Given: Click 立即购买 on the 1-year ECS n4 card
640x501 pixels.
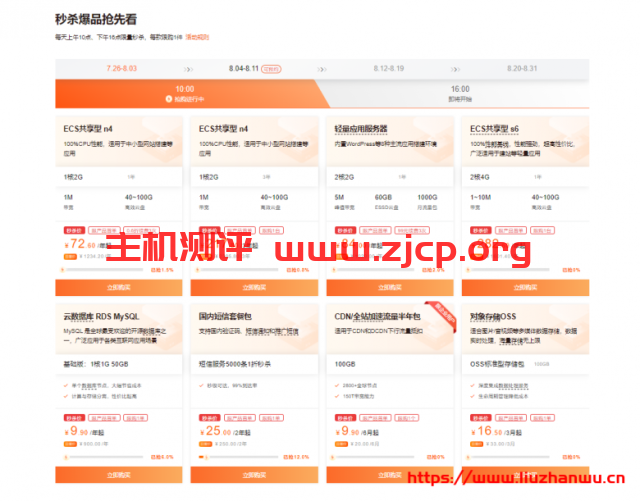Looking at the screenshot, I should [119, 287].
